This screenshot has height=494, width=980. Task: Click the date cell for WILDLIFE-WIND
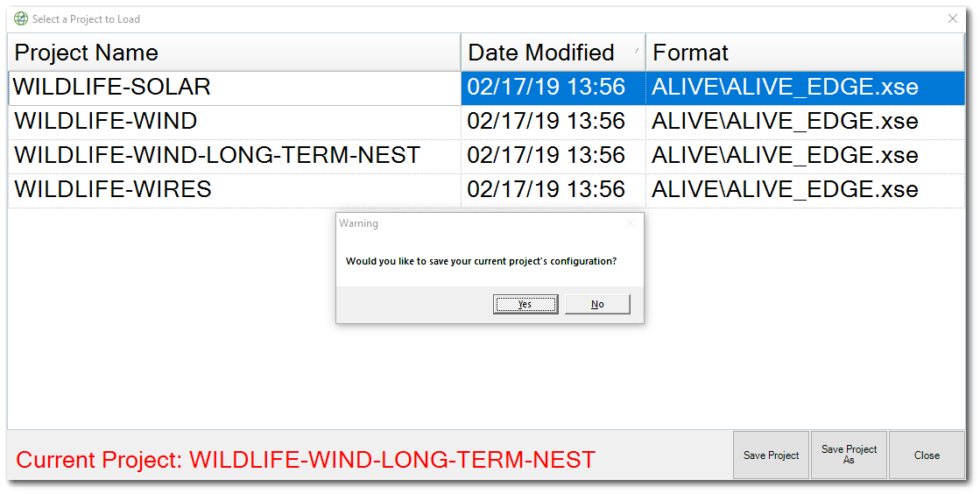tap(546, 121)
